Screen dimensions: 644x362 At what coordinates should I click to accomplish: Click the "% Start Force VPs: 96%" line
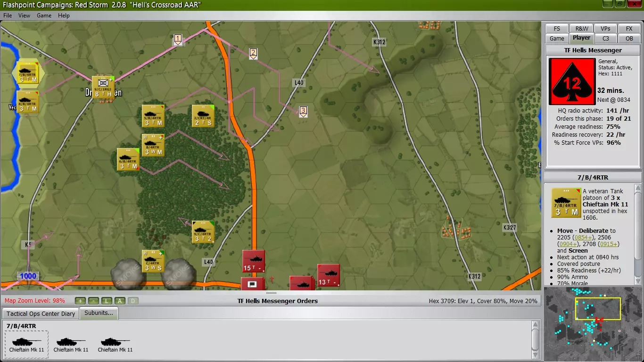coord(587,143)
